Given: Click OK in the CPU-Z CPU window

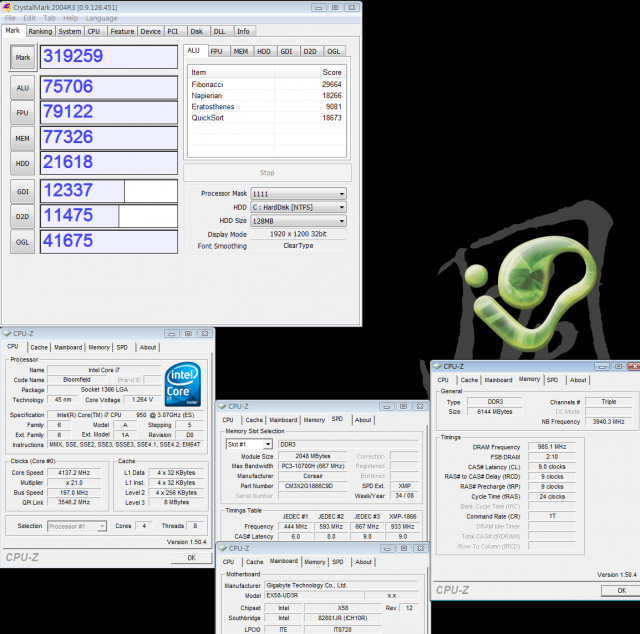Looking at the screenshot, I should [x=191, y=558].
